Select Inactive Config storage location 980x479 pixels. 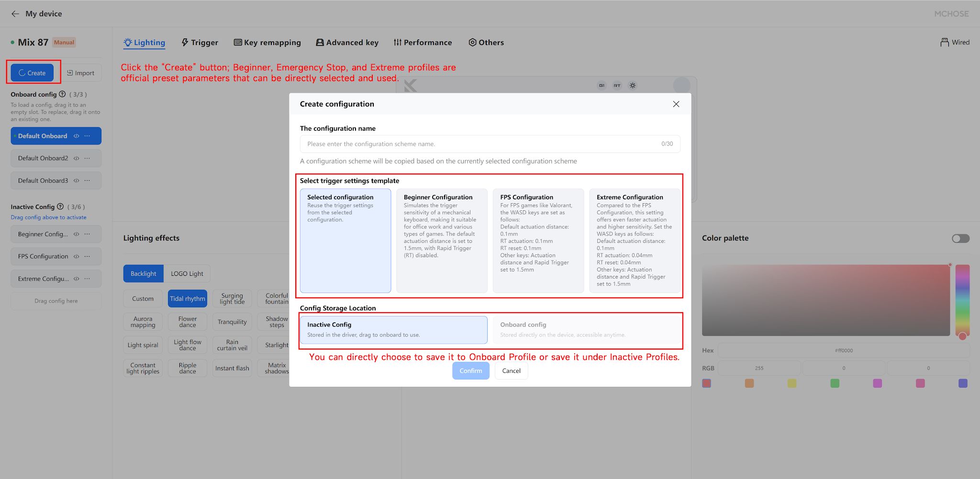point(394,330)
